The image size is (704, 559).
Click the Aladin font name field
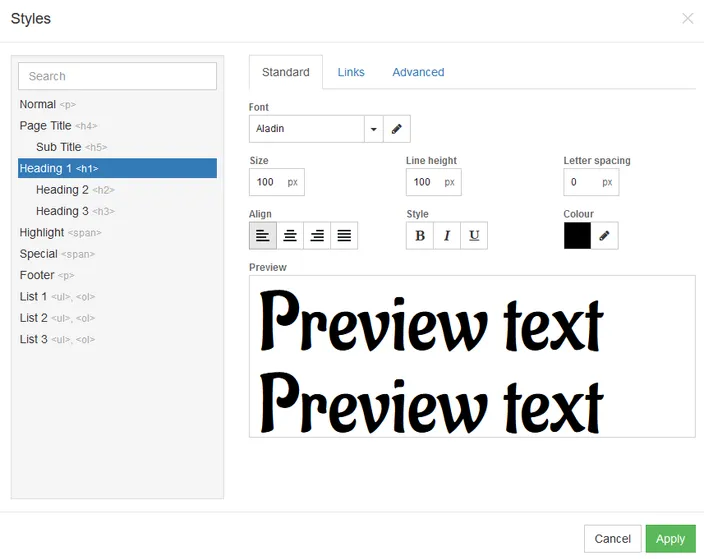[x=307, y=129]
